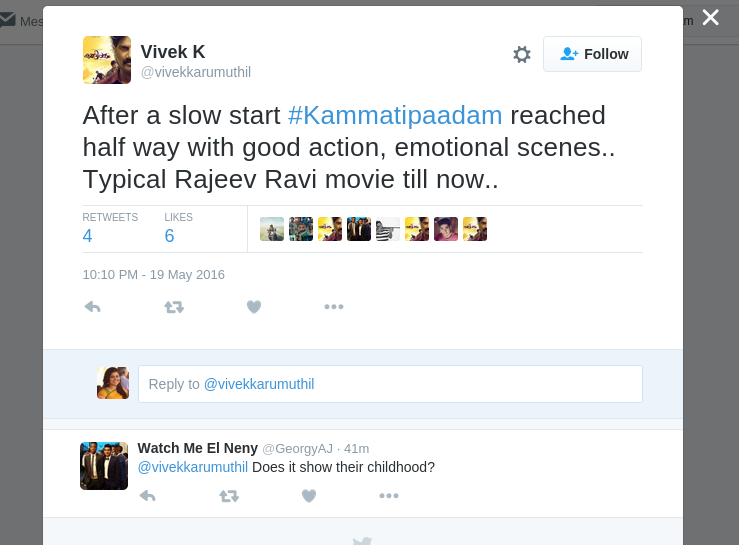Click the 10:10 PM tweet timestamp
This screenshot has height=545, width=739.
point(153,274)
